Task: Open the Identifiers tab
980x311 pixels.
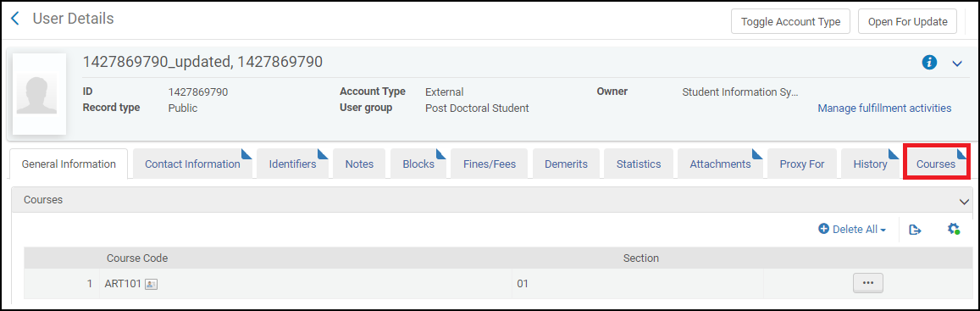Action: pyautogui.click(x=292, y=164)
